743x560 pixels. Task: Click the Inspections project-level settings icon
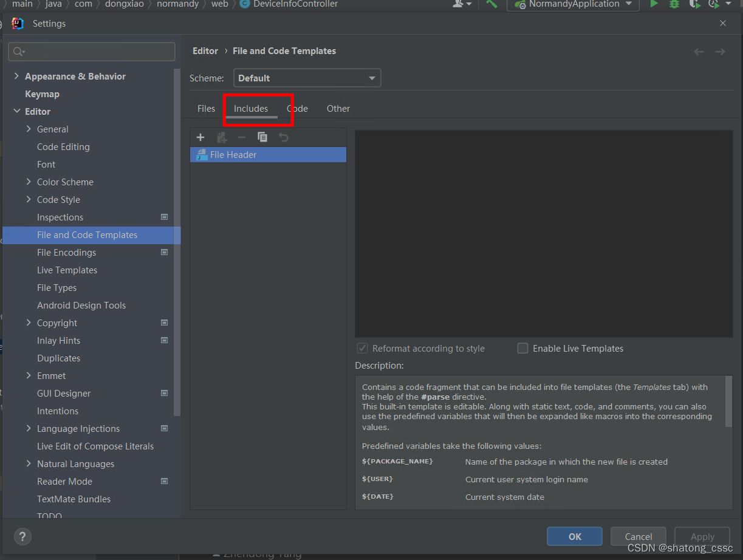[164, 217]
